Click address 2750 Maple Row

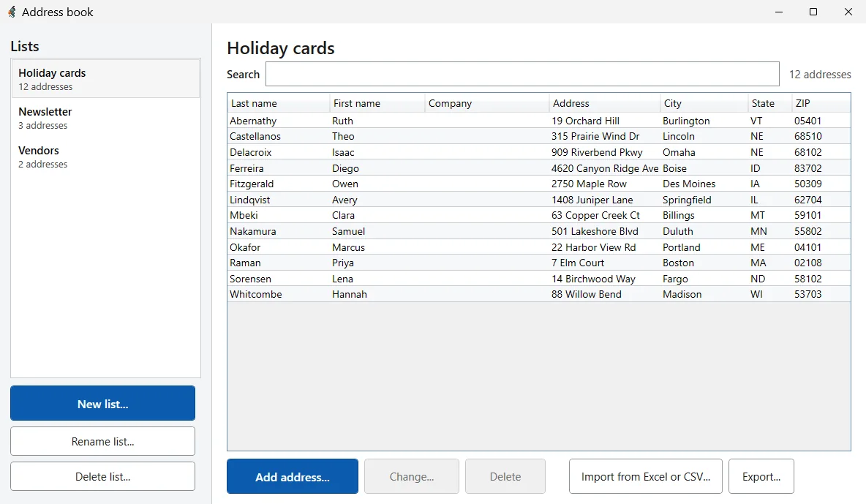pyautogui.click(x=589, y=184)
